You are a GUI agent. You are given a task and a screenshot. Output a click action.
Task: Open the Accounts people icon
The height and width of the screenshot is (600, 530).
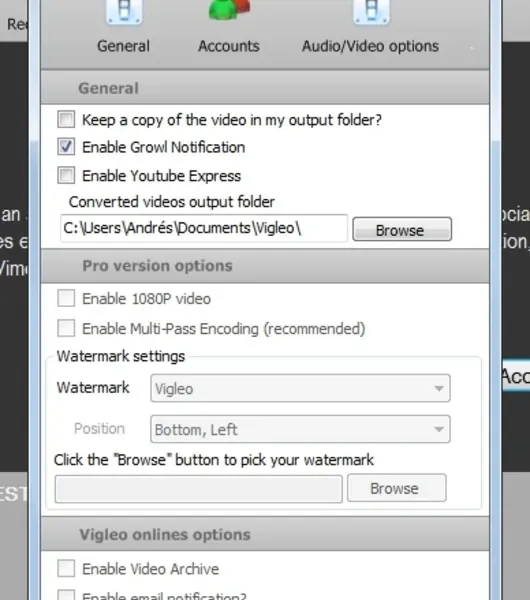229,10
